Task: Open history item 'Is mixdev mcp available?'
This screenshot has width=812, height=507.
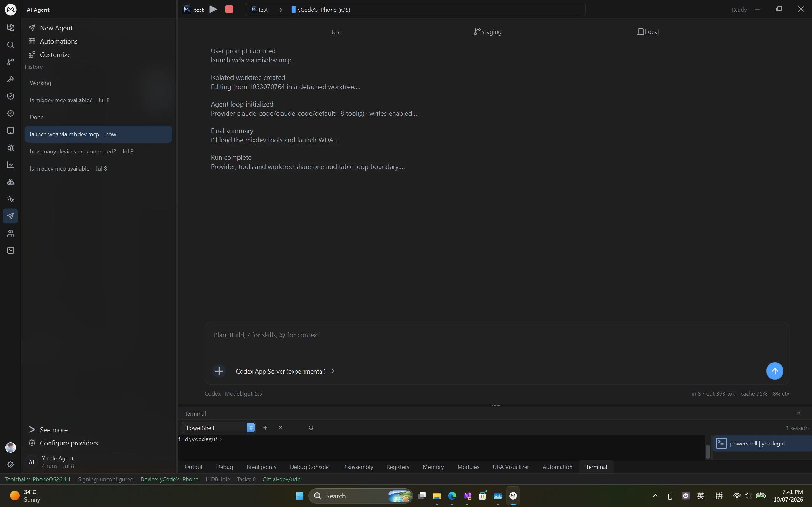Action: tap(99, 100)
